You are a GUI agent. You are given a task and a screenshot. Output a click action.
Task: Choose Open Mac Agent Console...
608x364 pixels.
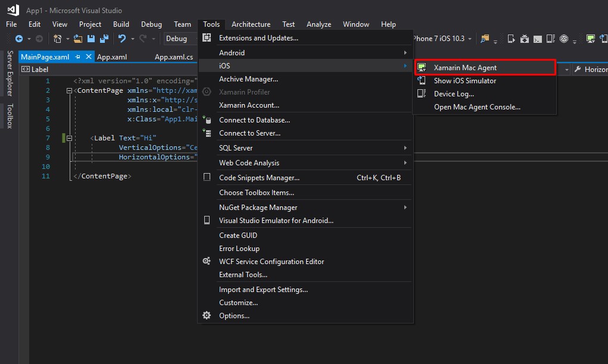coord(485,107)
